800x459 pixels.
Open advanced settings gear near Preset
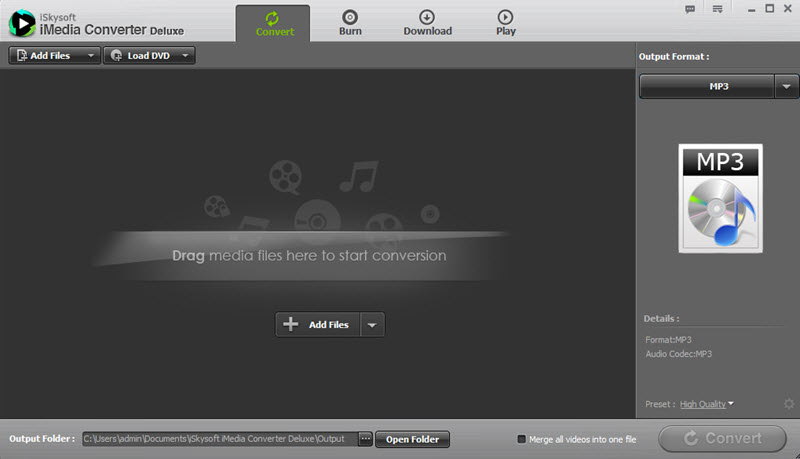789,404
